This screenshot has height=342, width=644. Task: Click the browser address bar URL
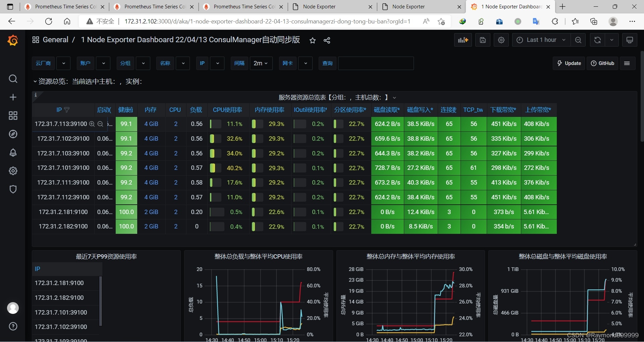[x=267, y=21]
